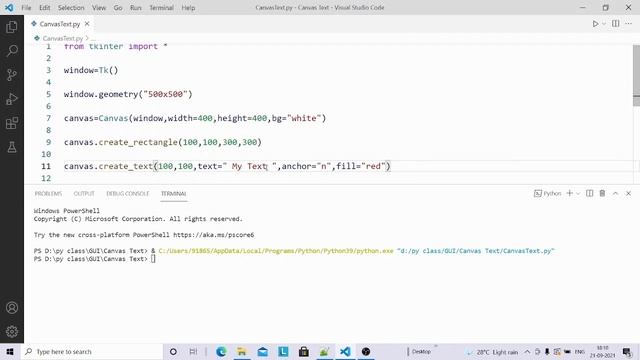The width and height of the screenshot is (640, 360).
Task: Select the Python terminal shell label
Action: [548, 193]
